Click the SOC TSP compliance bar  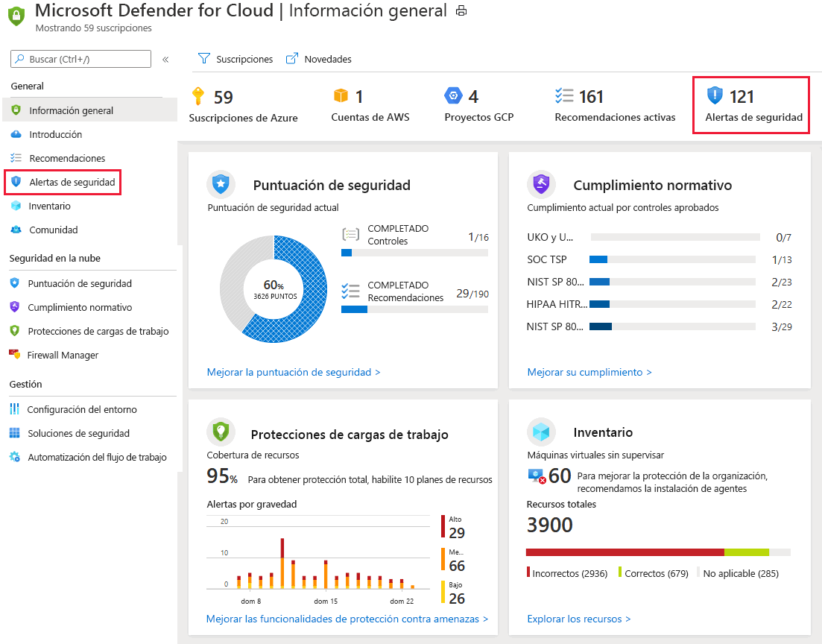(x=673, y=259)
